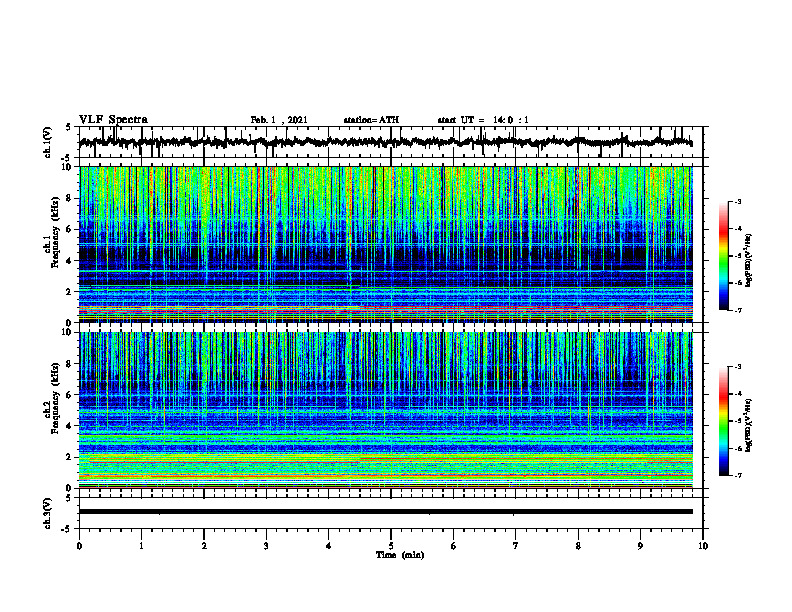The width and height of the screenshot is (792, 612).
Task: Click the '-3' label on ch.1 colorbar
Action: (737, 202)
